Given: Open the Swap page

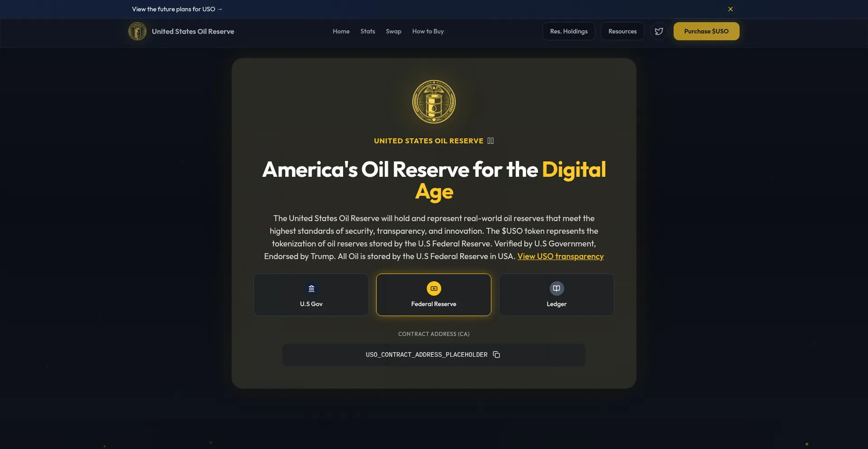Looking at the screenshot, I should (394, 31).
